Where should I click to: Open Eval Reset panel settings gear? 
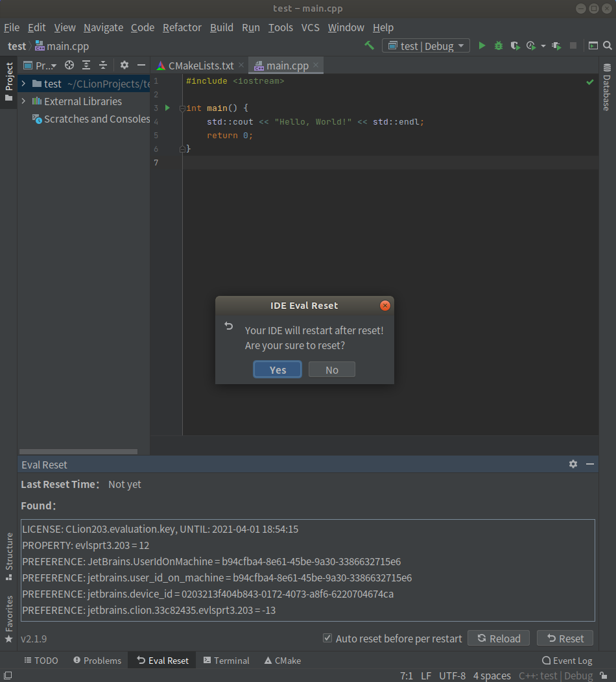pyautogui.click(x=573, y=464)
